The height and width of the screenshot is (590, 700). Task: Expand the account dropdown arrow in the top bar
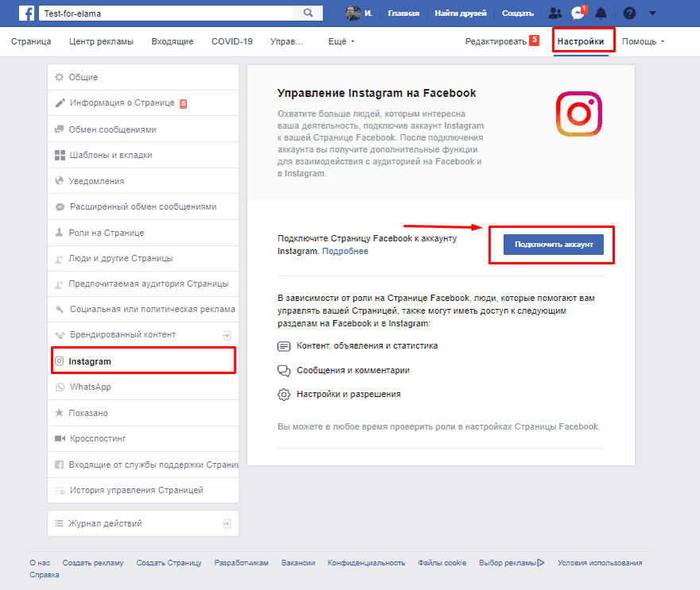click(x=652, y=13)
